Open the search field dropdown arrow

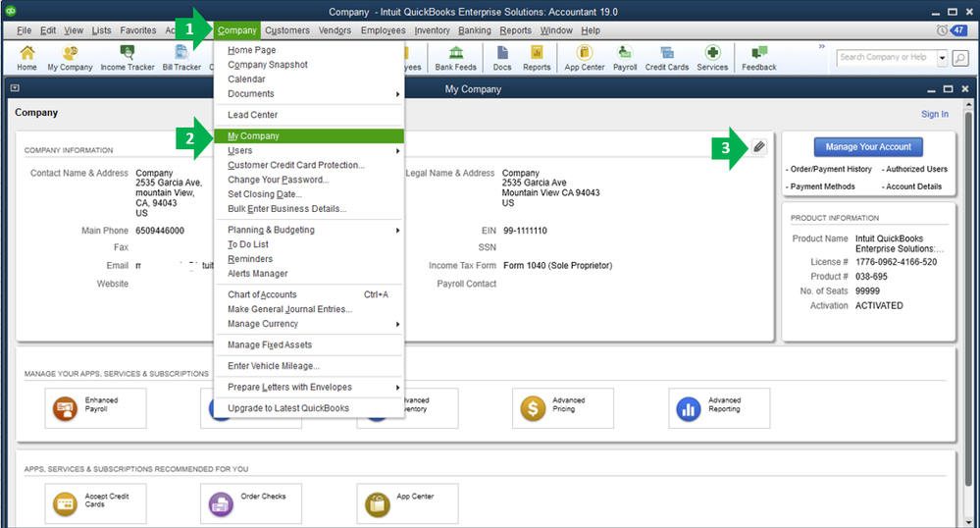pyautogui.click(x=942, y=58)
